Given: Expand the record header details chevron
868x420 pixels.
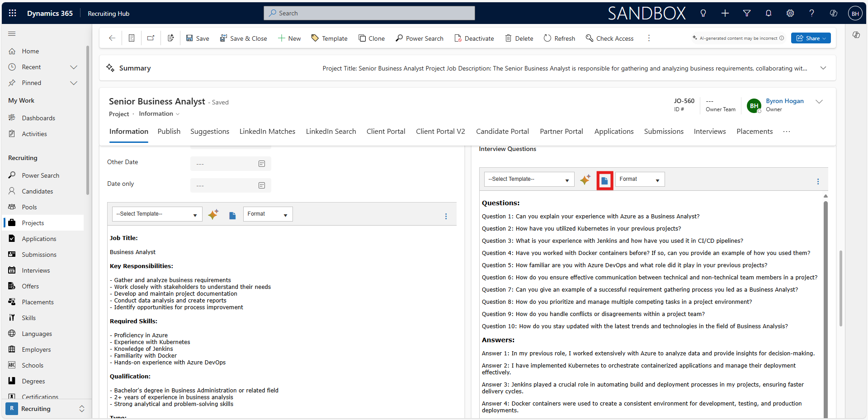Looking at the screenshot, I should pos(819,102).
